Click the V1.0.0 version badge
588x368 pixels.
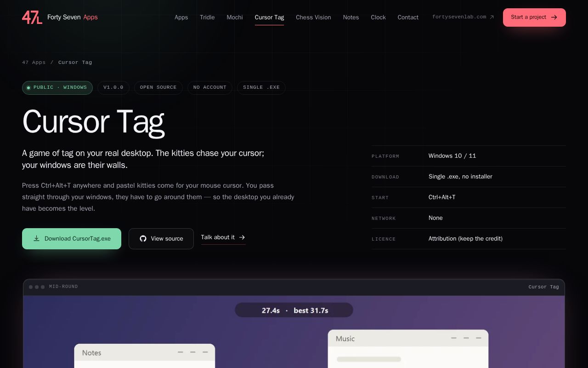(113, 88)
